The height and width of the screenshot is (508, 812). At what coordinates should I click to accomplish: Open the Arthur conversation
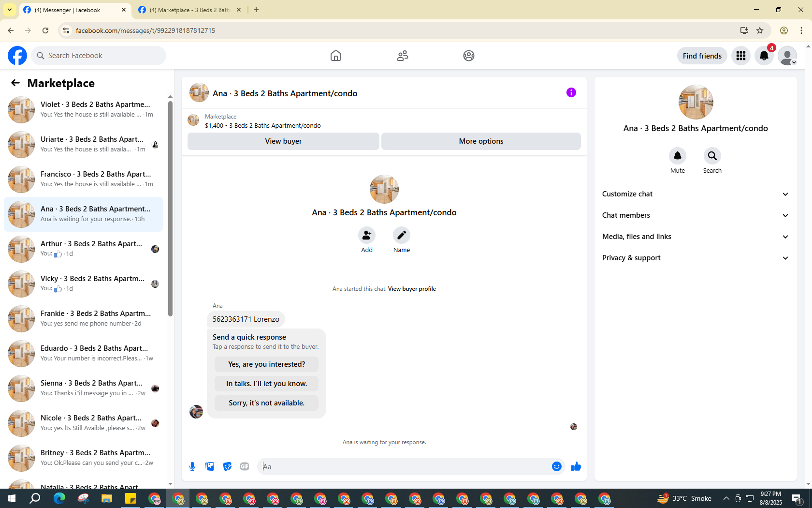[83, 249]
